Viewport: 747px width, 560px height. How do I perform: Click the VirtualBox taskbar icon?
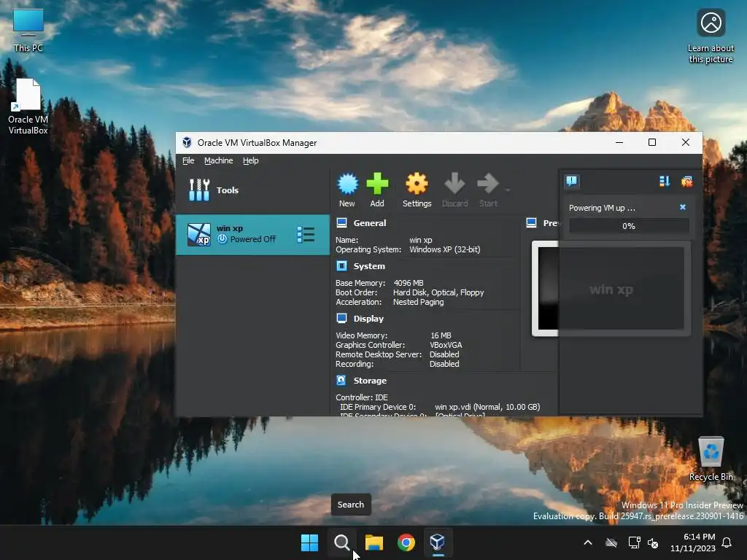pos(438,542)
